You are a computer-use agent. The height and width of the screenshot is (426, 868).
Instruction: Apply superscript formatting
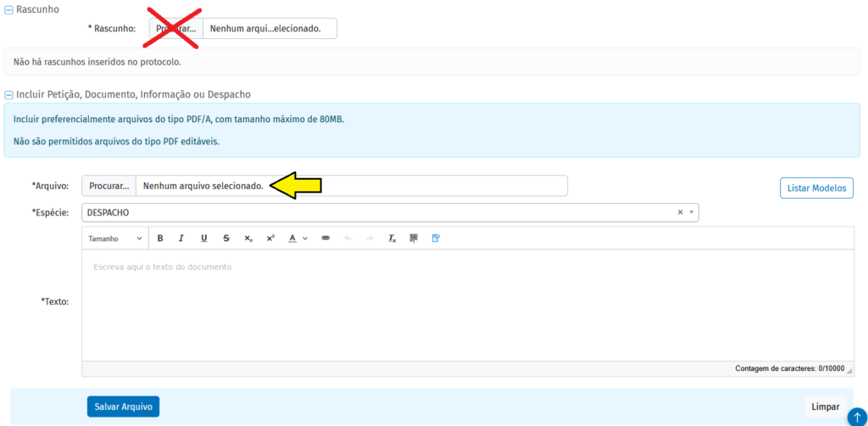tap(270, 238)
